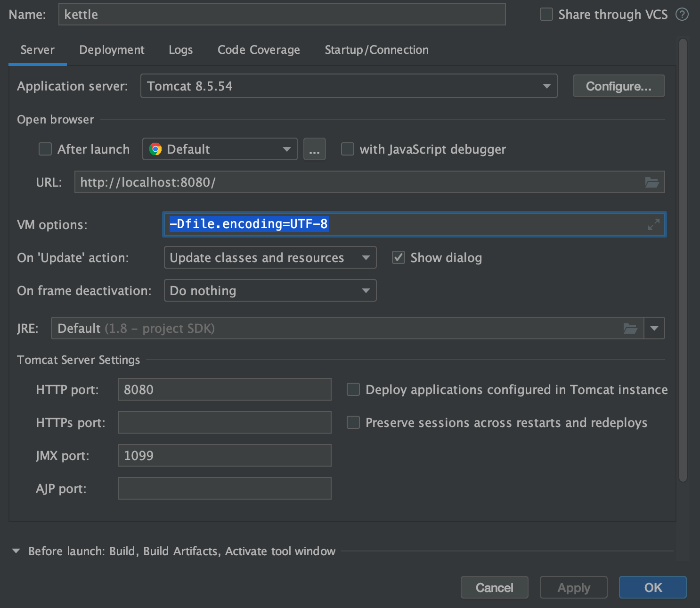700x608 pixels.
Task: Click the Configure... button
Action: point(619,86)
